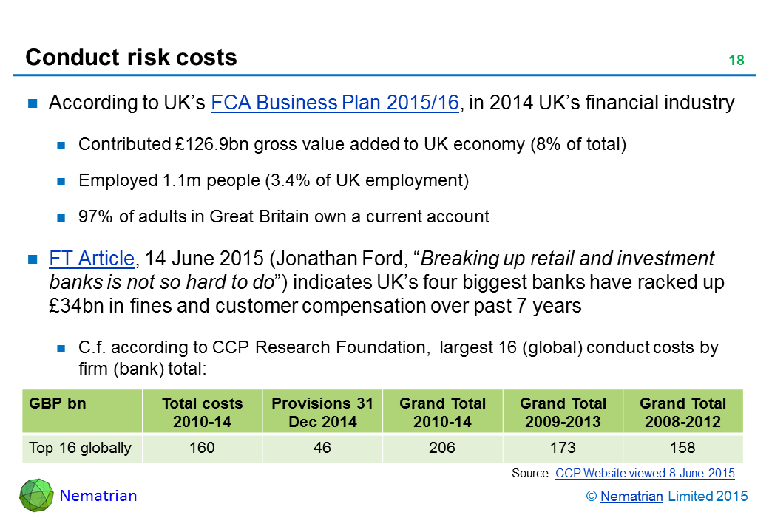Open the FCA Business Plan 2015/16 link
The image size is (769, 532).
pos(334,103)
